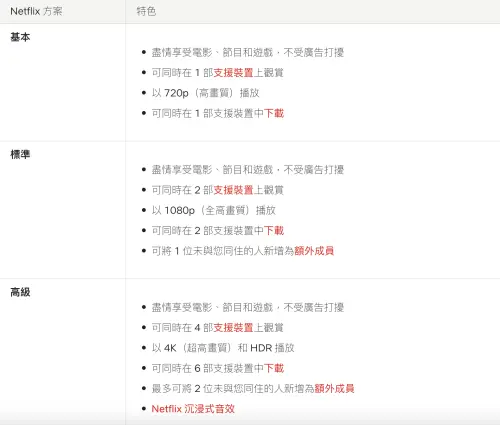Select the 高級 plan name cell
The image size is (500, 425).
(x=20, y=292)
